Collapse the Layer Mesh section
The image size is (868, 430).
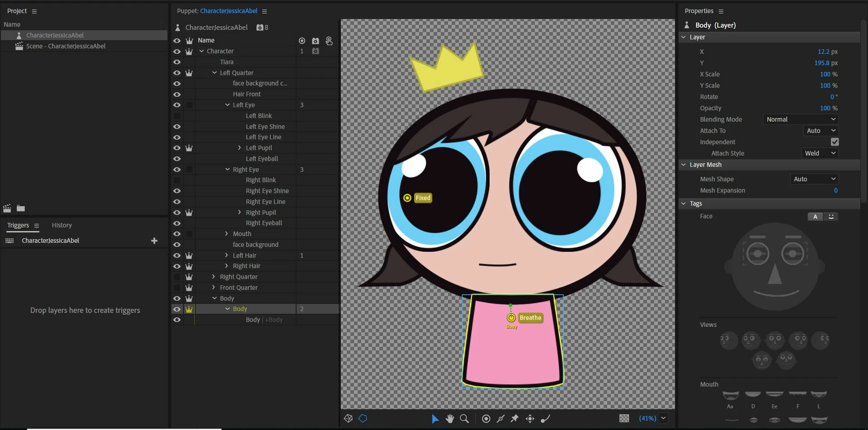coord(684,165)
